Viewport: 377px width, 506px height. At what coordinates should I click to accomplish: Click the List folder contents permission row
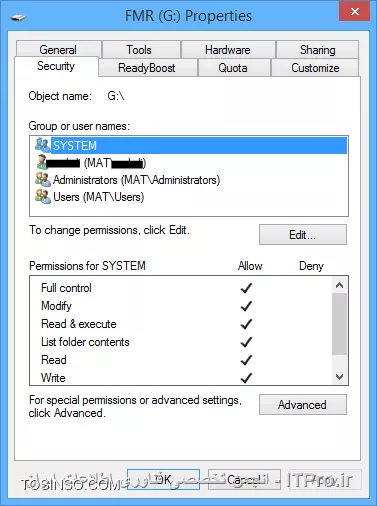coord(181,342)
